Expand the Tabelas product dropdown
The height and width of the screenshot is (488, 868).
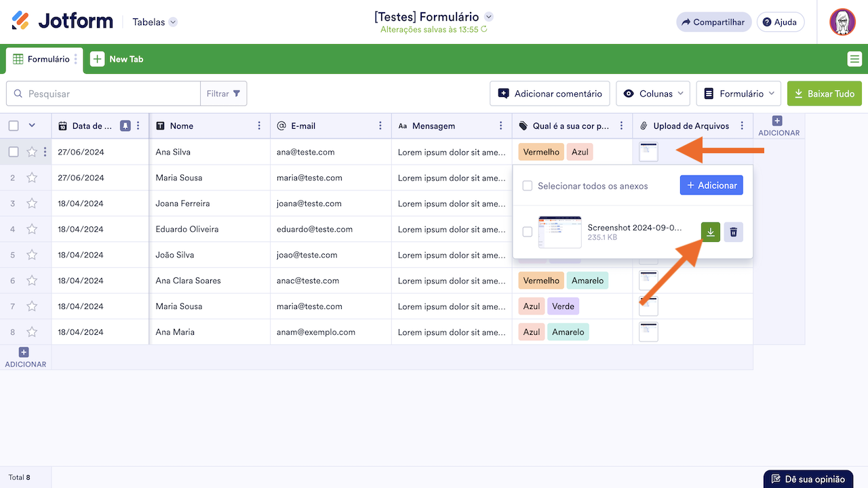pos(155,22)
